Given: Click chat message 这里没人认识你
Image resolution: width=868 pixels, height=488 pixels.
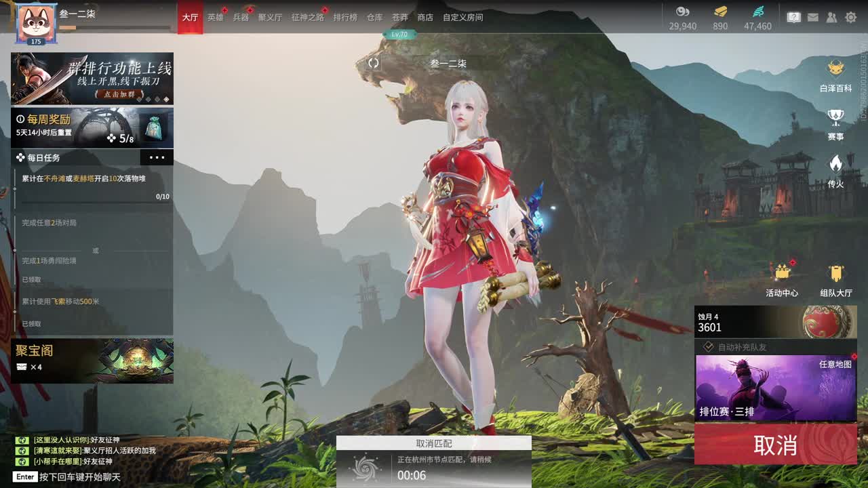Looking at the screenshot, I should point(76,440).
